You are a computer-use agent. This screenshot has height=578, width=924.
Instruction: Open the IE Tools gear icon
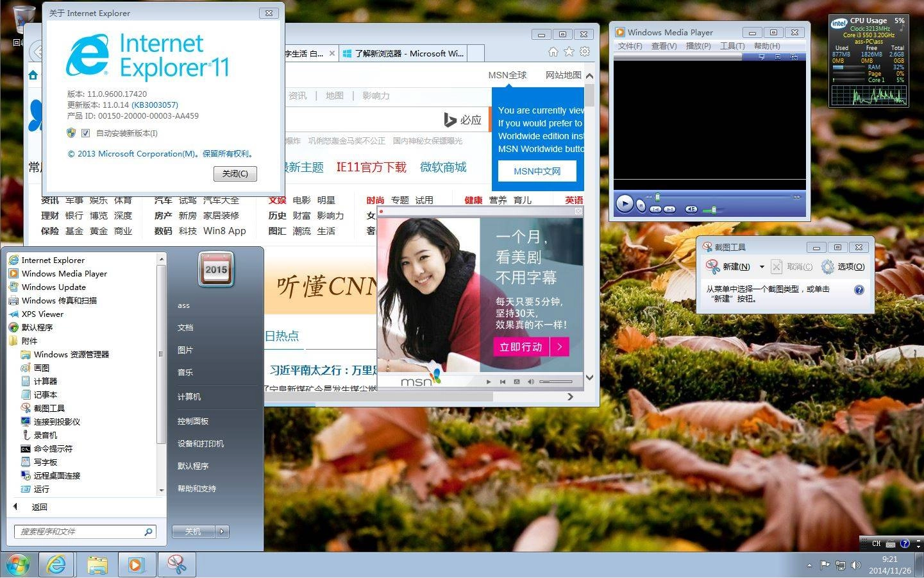click(x=585, y=52)
